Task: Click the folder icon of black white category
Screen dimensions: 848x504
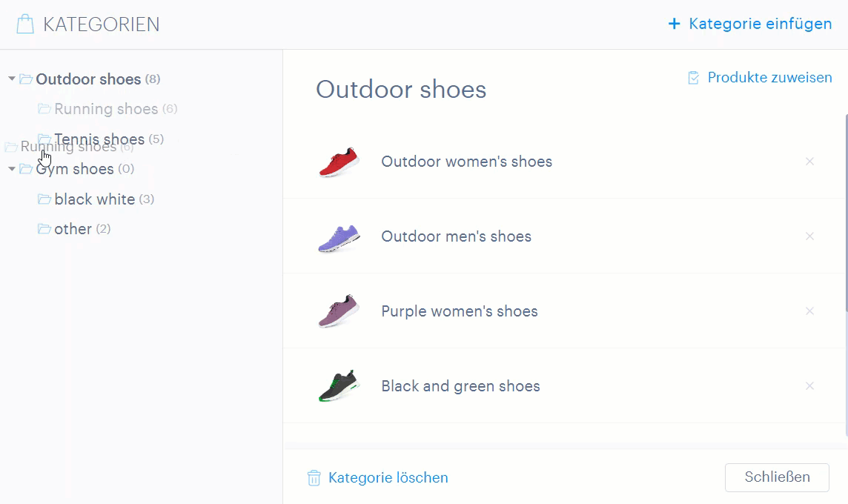Action: tap(44, 199)
